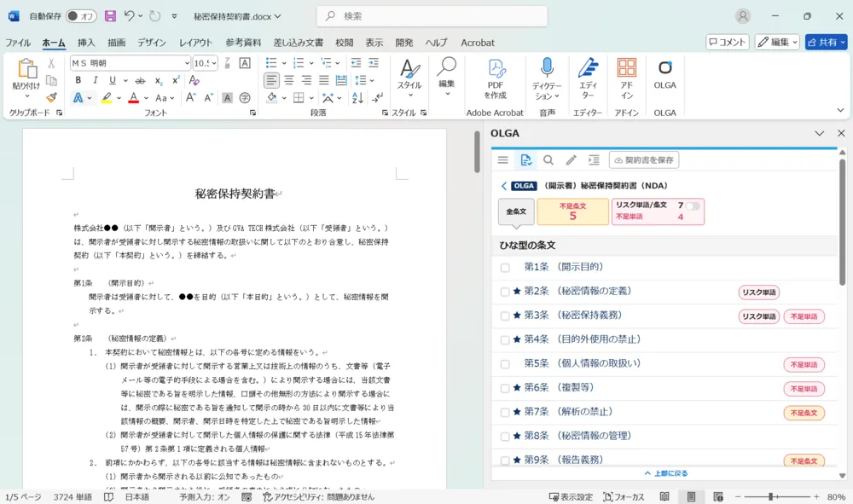Switch to the 挿入 ribbon tab

pyautogui.click(x=86, y=43)
